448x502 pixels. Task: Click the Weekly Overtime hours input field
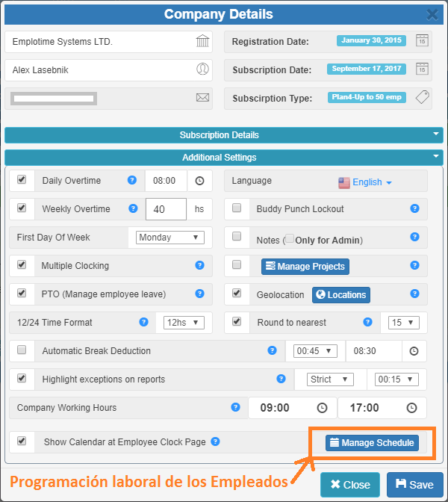[165, 209]
